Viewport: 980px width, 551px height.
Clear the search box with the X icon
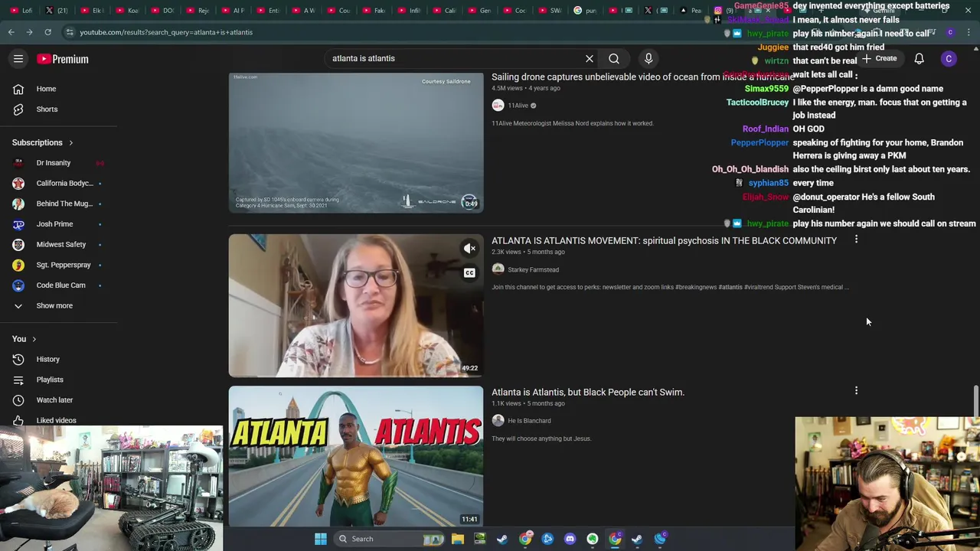(590, 58)
